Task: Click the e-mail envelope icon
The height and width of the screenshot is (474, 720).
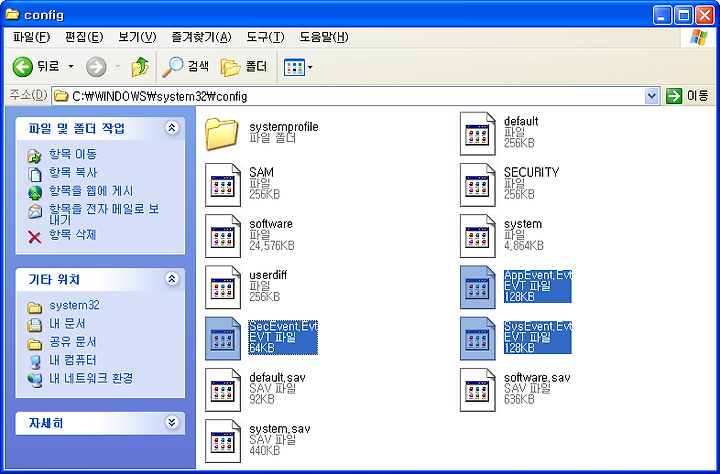Action: [x=34, y=212]
